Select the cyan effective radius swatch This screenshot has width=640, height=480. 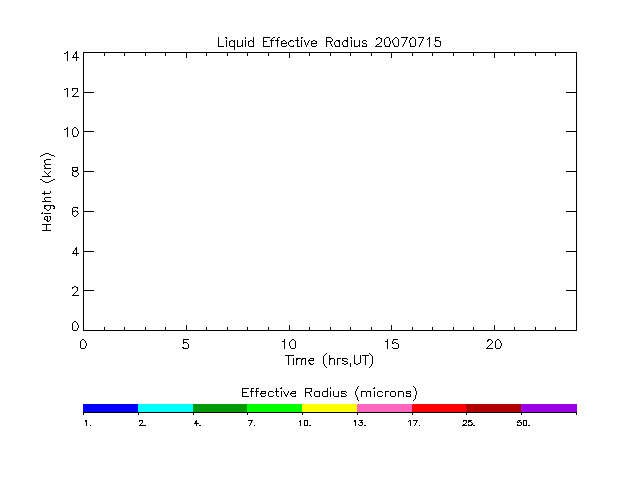pos(165,408)
